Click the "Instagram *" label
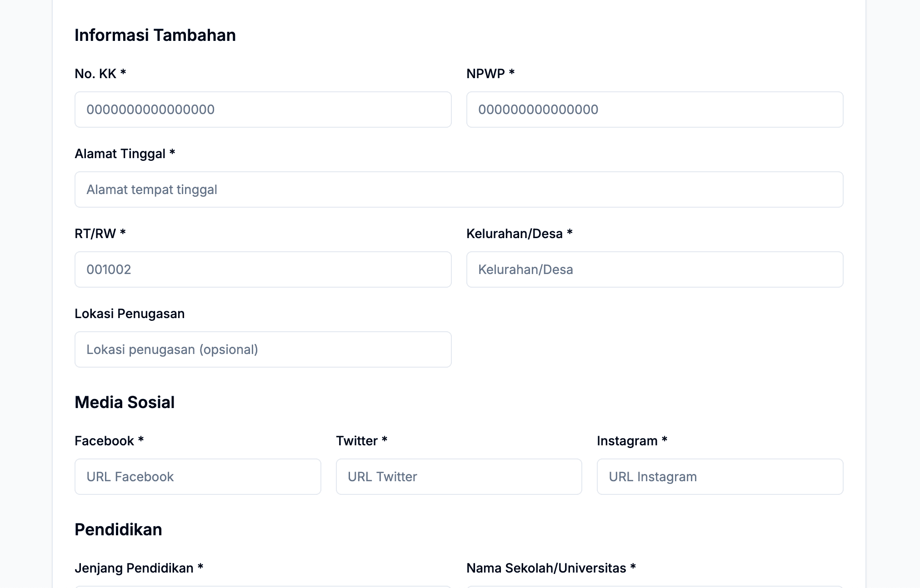This screenshot has width=920, height=588. pyautogui.click(x=632, y=441)
